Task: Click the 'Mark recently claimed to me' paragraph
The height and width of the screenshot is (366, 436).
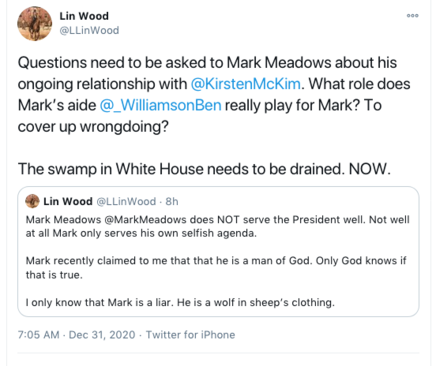Action: (x=216, y=268)
